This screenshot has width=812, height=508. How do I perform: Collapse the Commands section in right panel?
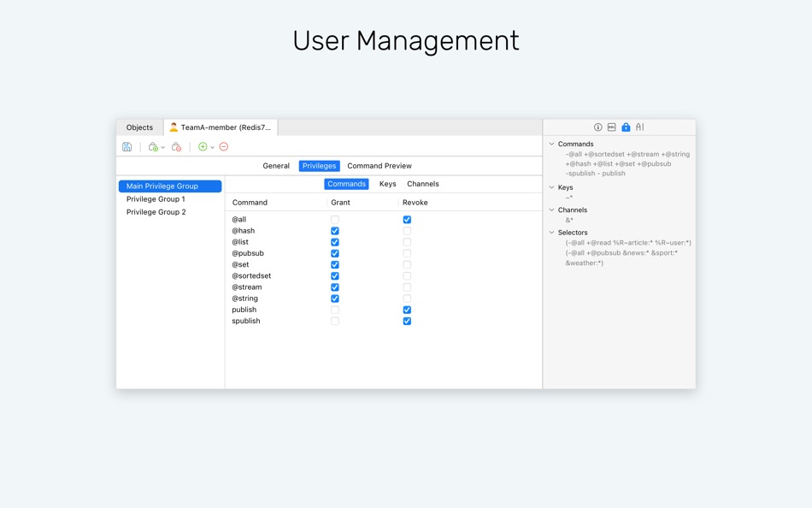click(x=551, y=144)
